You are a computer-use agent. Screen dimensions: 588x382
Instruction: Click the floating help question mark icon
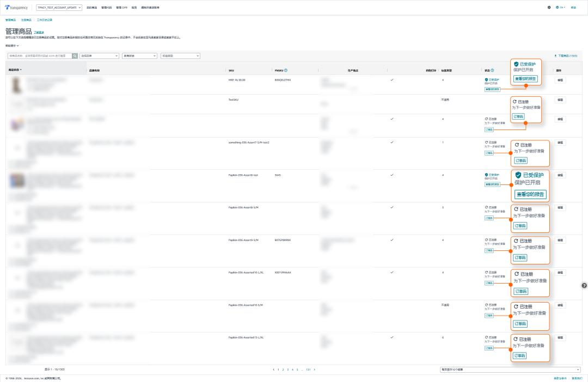point(584,285)
